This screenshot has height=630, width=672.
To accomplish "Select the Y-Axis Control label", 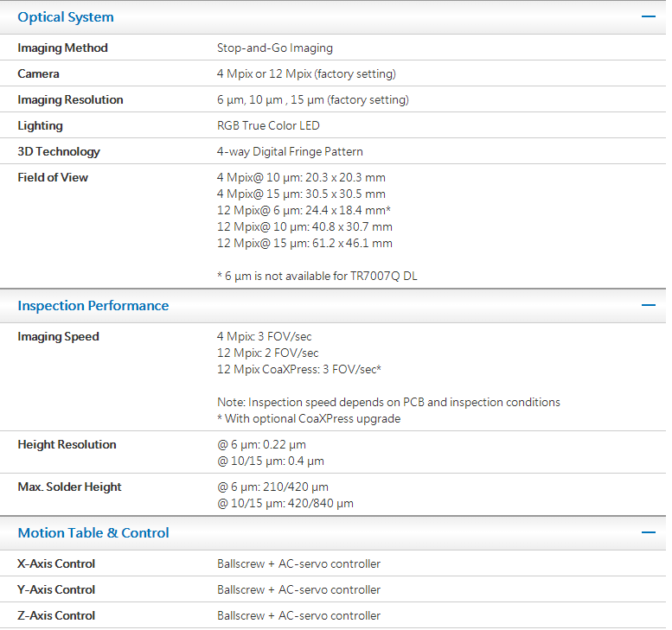I will pyautogui.click(x=56, y=590).
